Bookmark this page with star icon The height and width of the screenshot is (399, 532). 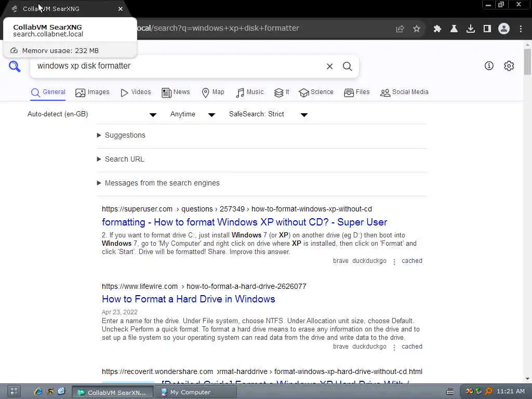417,29
